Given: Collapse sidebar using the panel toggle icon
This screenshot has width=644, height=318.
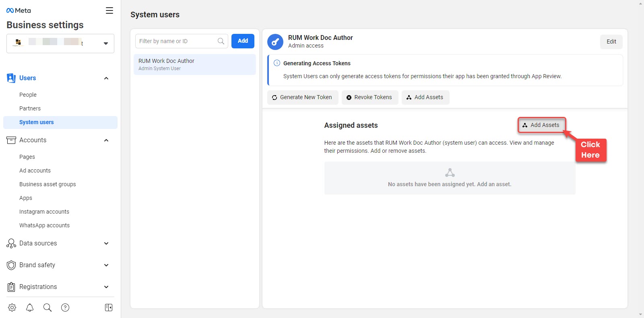Looking at the screenshot, I should 109,308.
